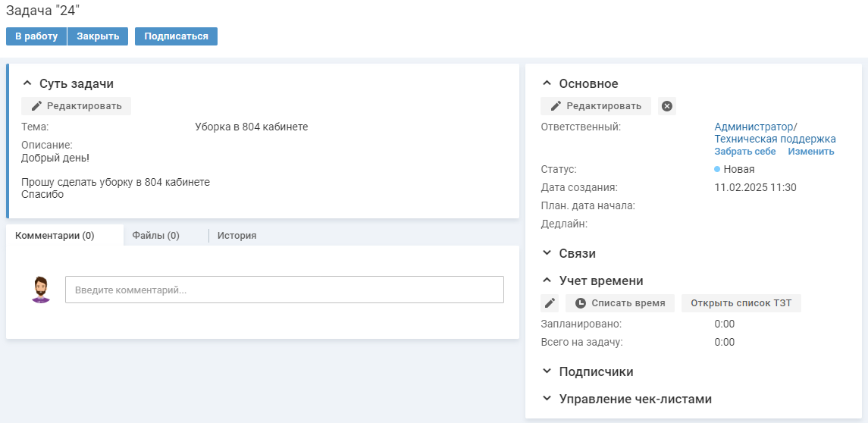Screen dimensions: 868x423
Task: Click the pencil icon in Суть задачи section
Action: click(36, 106)
